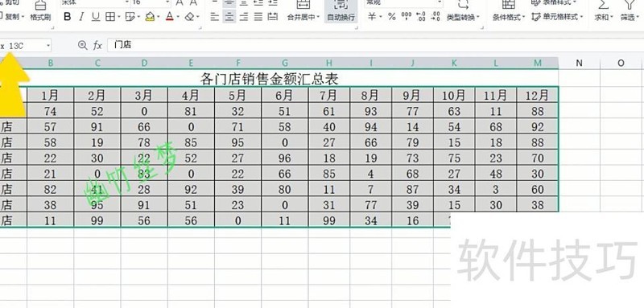
Task: Select column O header
Action: pos(621,63)
